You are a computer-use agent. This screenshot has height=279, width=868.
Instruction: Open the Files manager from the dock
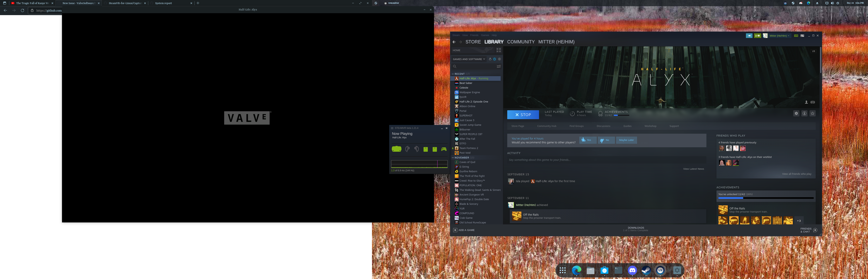click(x=590, y=270)
